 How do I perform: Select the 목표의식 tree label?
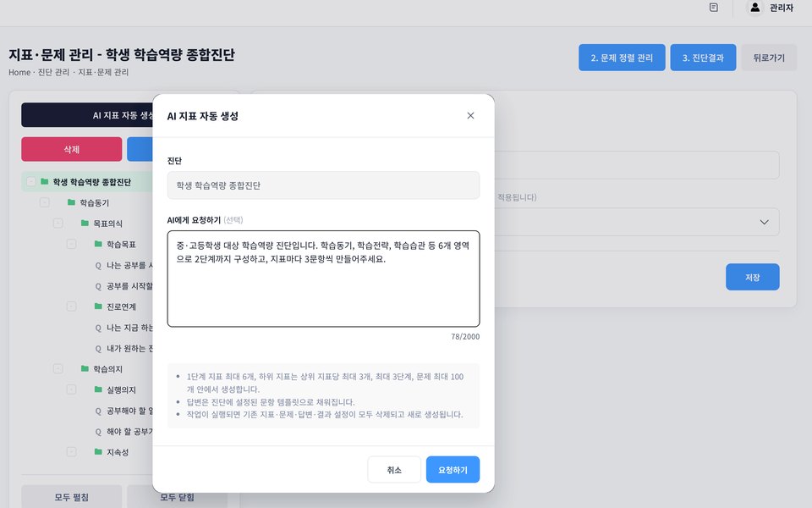107,224
